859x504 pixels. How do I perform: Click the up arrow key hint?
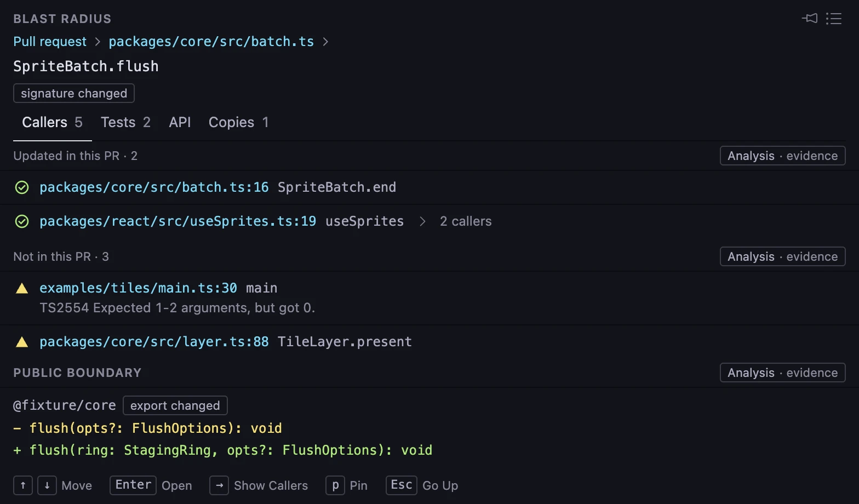click(23, 485)
